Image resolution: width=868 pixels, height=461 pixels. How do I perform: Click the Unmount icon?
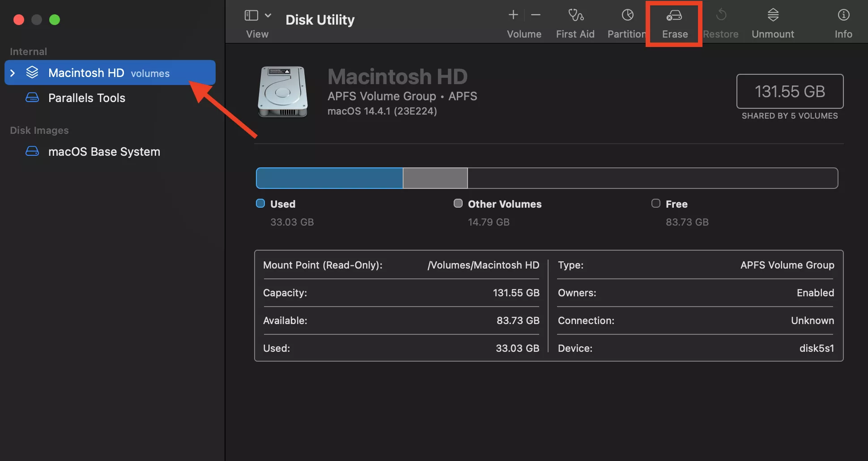point(773,16)
